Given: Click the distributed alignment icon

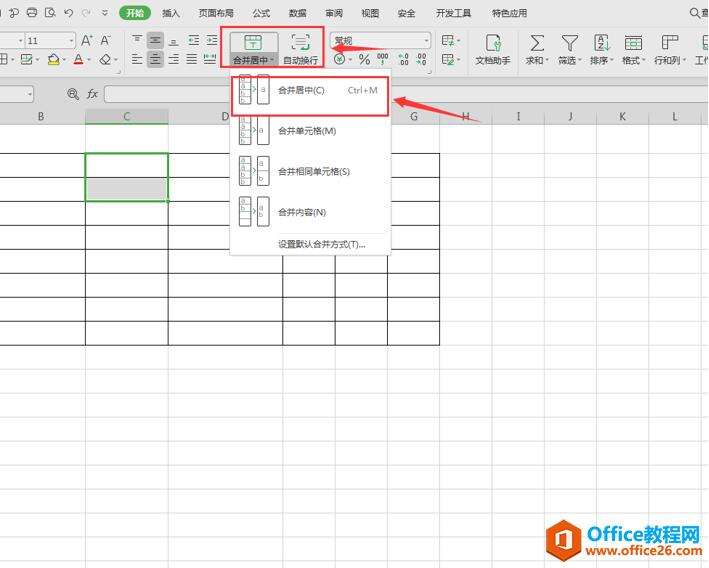Looking at the screenshot, I should point(210,59).
